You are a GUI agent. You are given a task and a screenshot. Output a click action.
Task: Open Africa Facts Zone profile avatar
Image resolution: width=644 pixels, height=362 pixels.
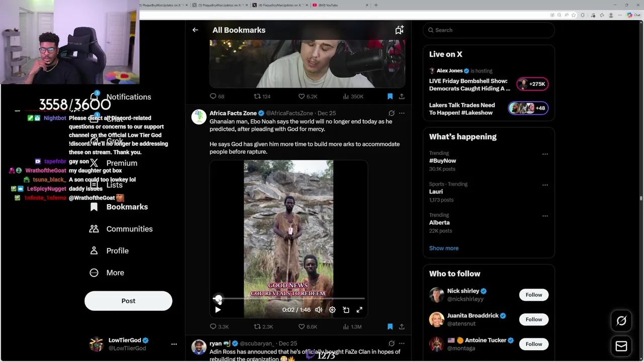click(199, 117)
